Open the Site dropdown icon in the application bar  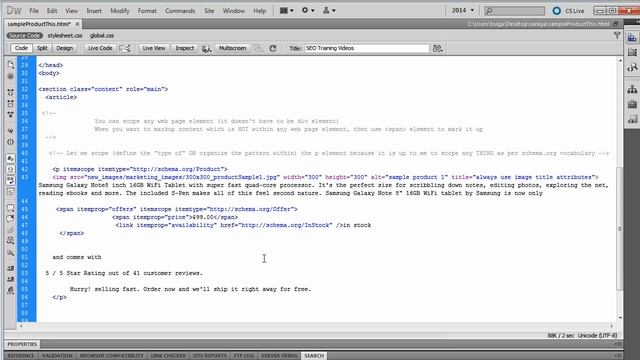(329, 11)
